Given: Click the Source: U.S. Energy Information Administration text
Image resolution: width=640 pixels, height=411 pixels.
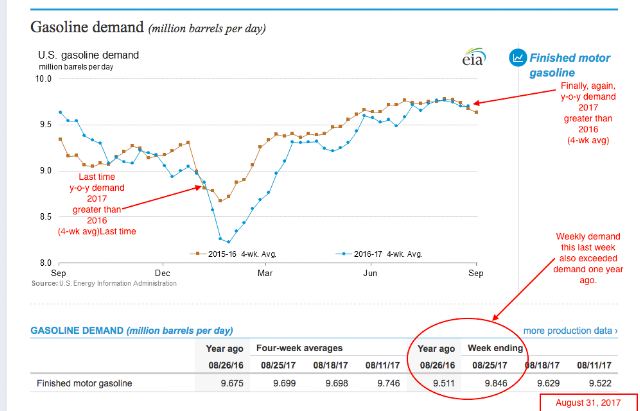Looking at the screenshot, I should pos(104,283).
